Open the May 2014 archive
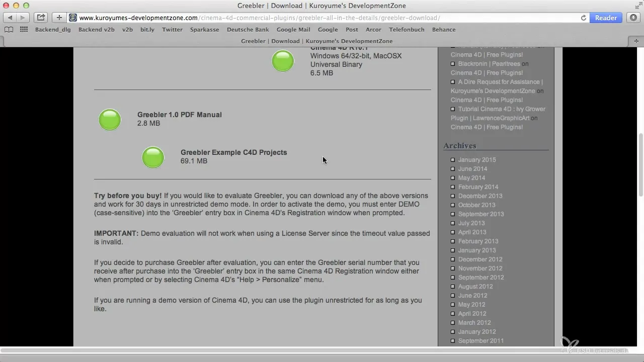 (x=471, y=178)
